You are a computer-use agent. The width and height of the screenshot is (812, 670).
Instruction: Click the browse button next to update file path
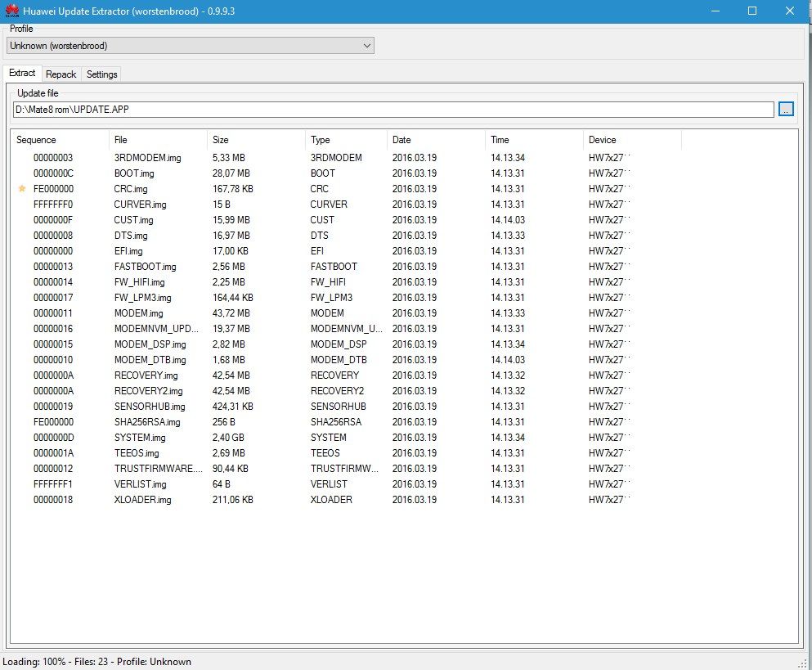click(x=786, y=110)
